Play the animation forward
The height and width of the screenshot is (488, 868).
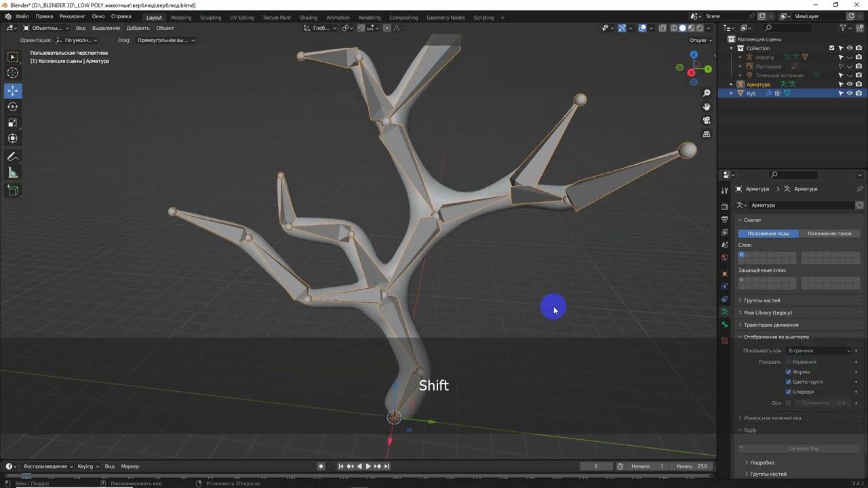coord(368,466)
